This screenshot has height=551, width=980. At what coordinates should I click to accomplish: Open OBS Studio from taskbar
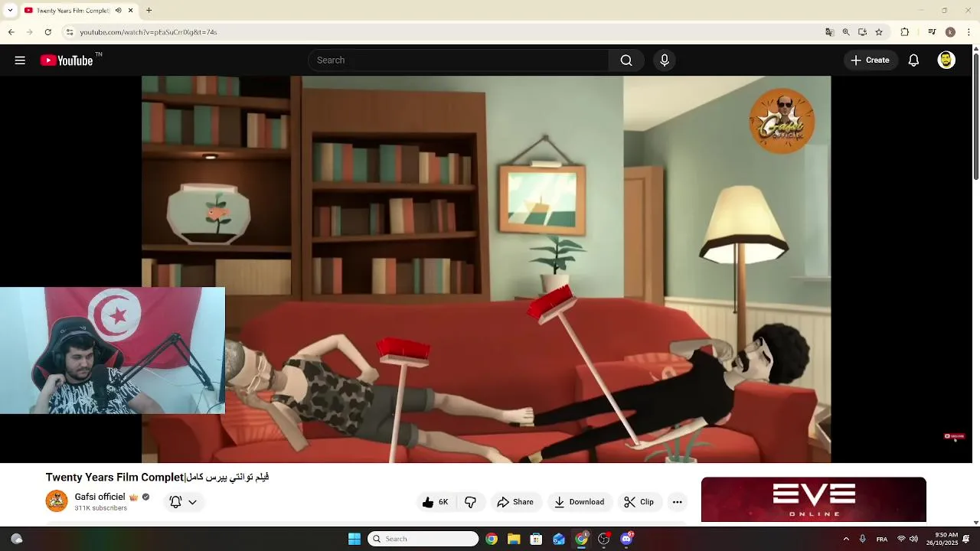(x=604, y=539)
